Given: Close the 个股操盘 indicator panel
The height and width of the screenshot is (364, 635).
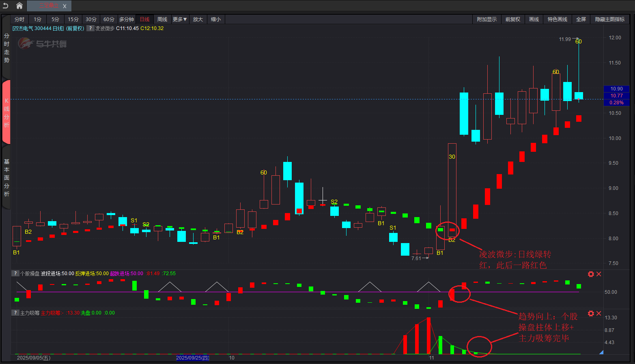Looking at the screenshot, I should [x=598, y=274].
